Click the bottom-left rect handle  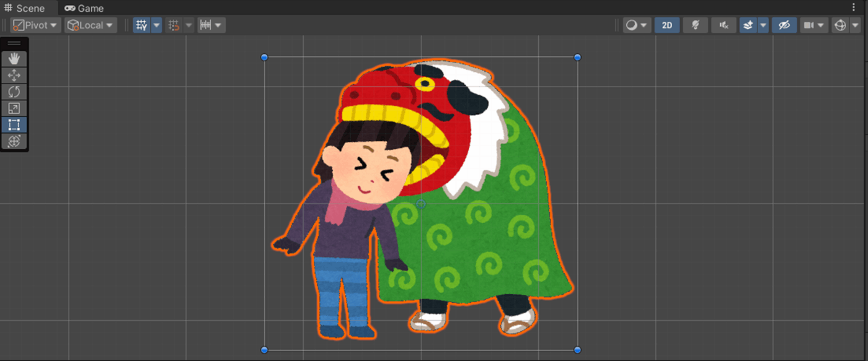pyautogui.click(x=265, y=350)
